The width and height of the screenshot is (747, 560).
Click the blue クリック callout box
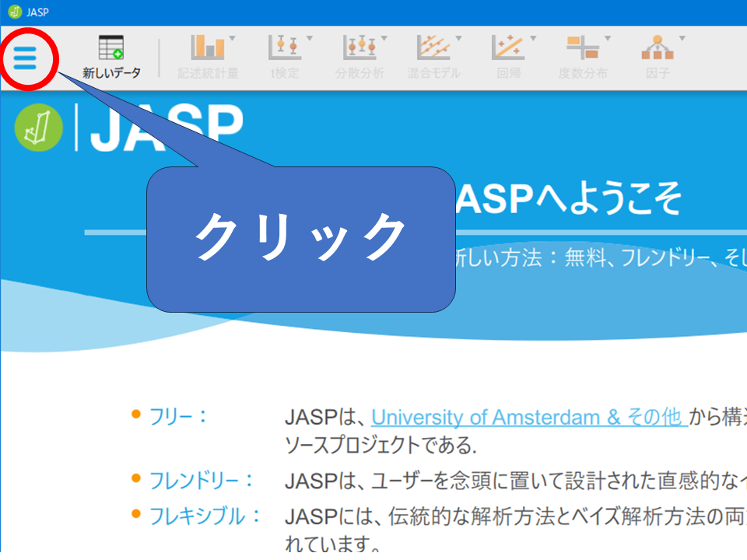[300, 239]
